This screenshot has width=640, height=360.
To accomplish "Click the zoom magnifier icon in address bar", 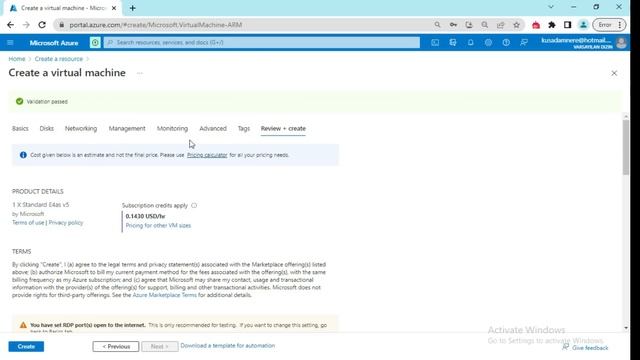I will pos(484,25).
